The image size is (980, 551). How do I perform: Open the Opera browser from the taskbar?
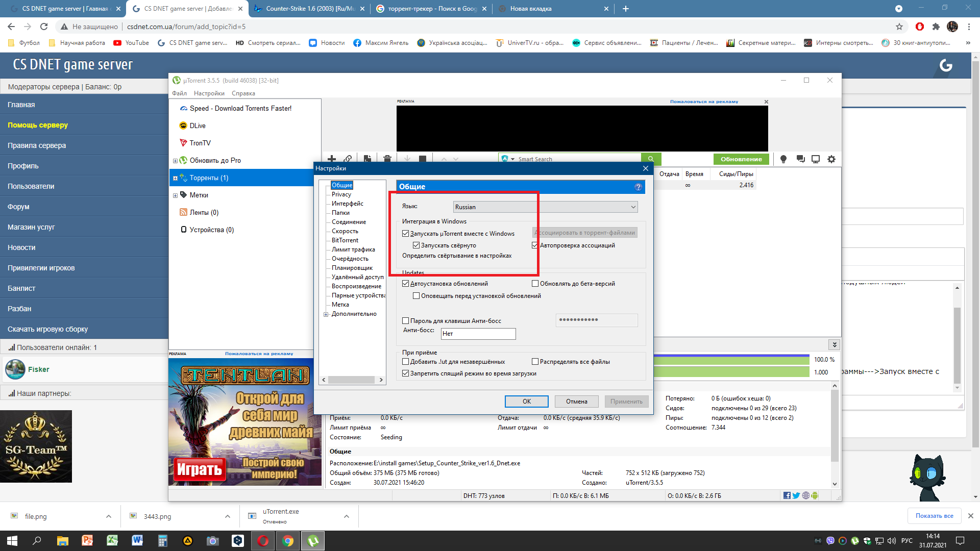[263, 541]
